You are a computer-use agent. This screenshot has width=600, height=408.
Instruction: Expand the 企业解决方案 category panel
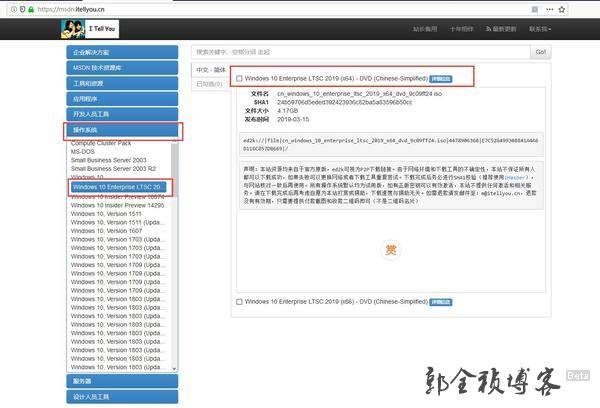coord(122,52)
